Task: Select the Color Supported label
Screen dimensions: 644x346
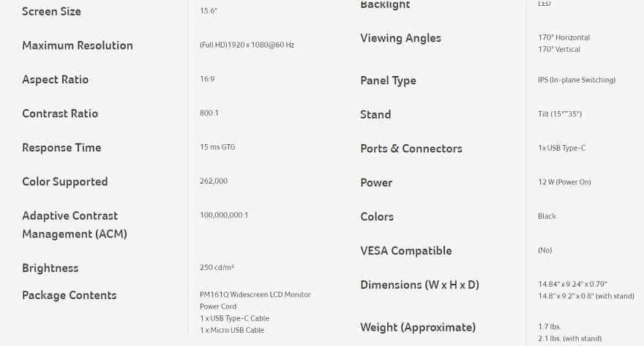Action: coord(65,182)
